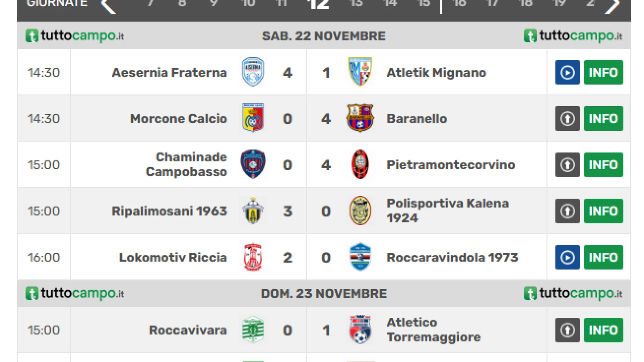Select matchday 11 tab
644x362 pixels.
click(281, 4)
